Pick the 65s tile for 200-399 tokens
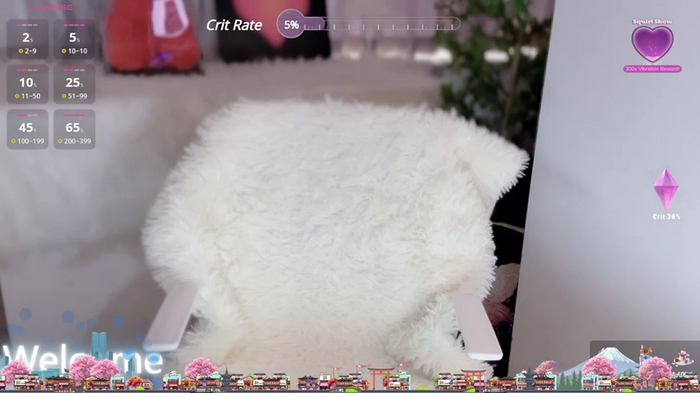700x393 pixels. [75, 129]
